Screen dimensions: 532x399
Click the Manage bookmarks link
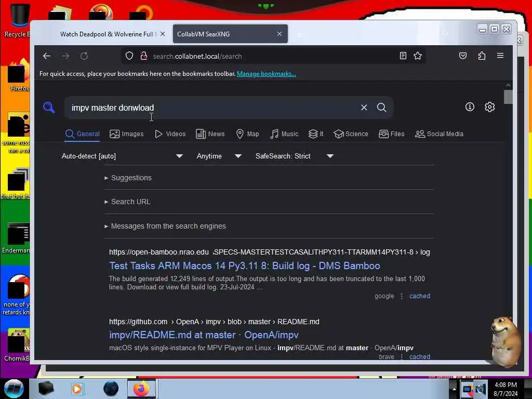267,74
